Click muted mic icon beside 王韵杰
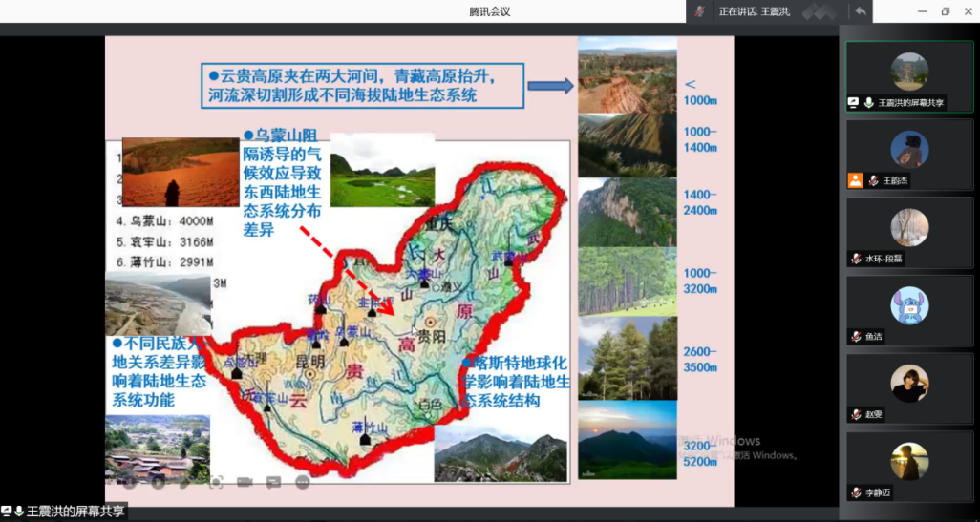The height and width of the screenshot is (522, 980). point(873,180)
